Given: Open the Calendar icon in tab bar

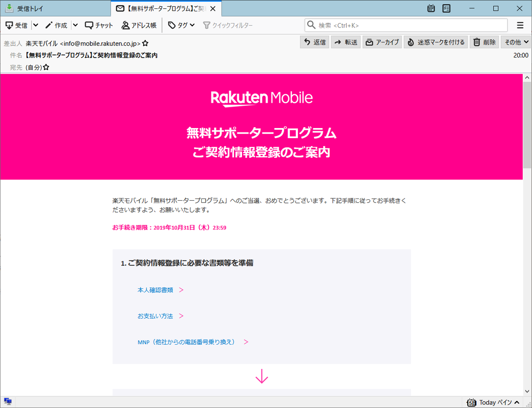Looking at the screenshot, I should point(431,8).
